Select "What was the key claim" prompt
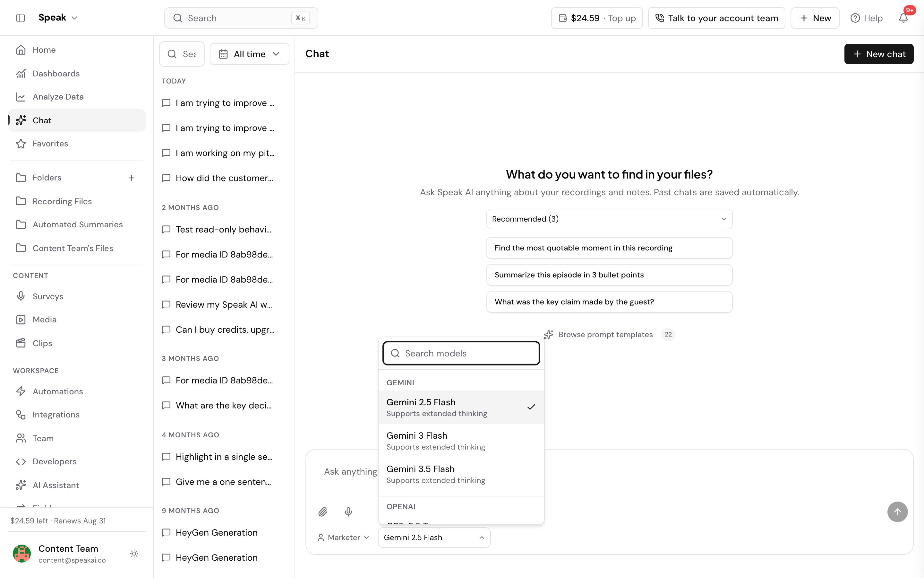This screenshot has width=924, height=578. click(x=609, y=302)
